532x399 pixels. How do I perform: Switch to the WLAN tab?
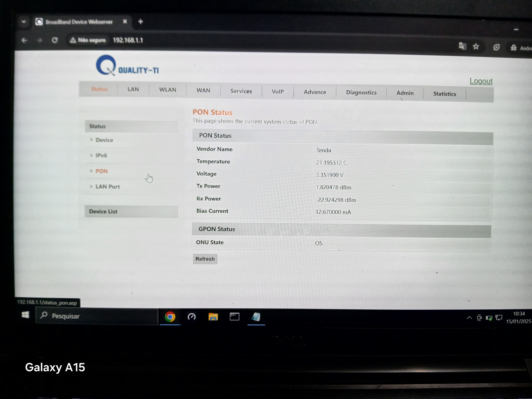click(x=168, y=90)
